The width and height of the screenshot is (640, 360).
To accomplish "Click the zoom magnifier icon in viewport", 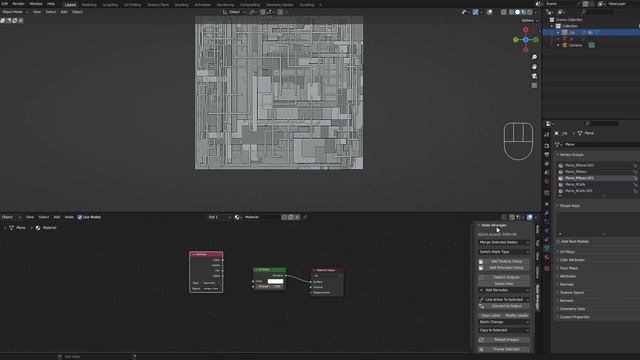I will coord(534,57).
